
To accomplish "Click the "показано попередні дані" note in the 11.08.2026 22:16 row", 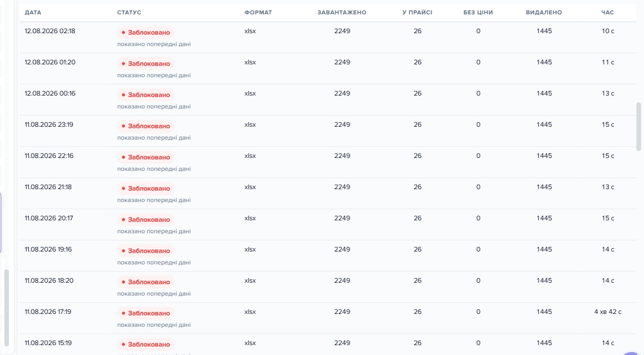I will [x=154, y=169].
